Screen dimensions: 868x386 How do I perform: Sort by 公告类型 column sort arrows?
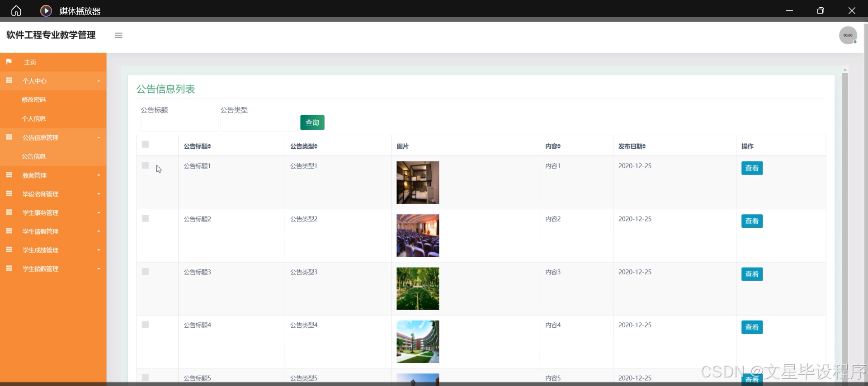pyautogui.click(x=316, y=146)
